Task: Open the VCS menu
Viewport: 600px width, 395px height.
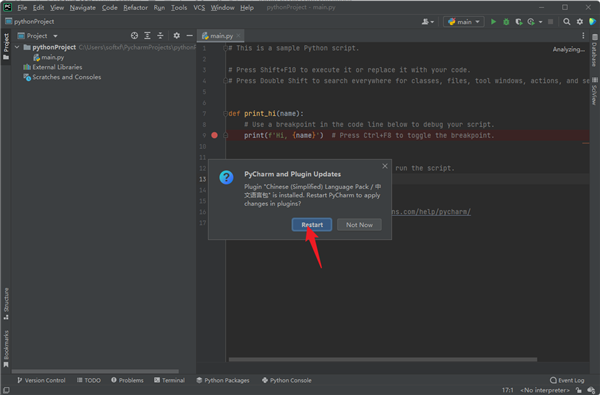Action: pyautogui.click(x=199, y=8)
